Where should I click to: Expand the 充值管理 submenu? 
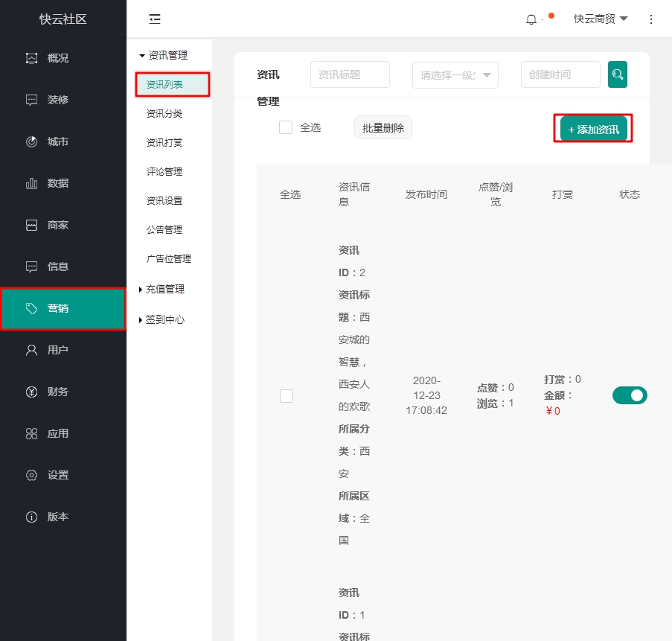(x=164, y=289)
